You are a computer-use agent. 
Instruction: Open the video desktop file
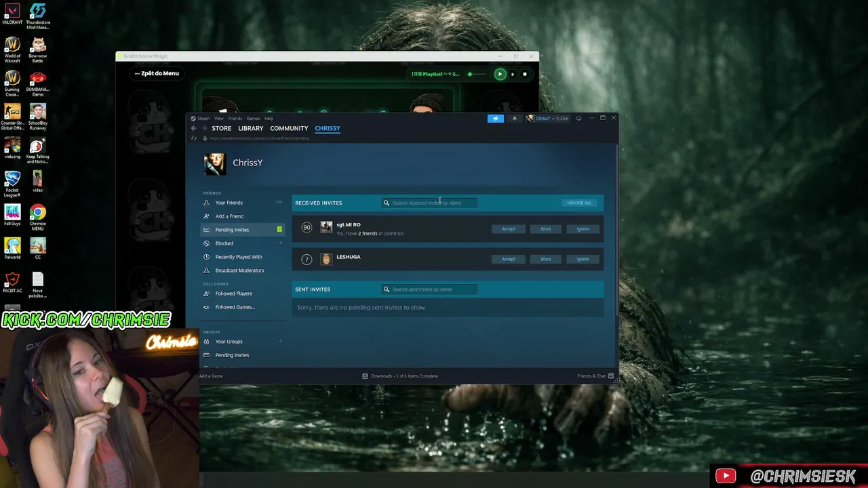point(38,181)
